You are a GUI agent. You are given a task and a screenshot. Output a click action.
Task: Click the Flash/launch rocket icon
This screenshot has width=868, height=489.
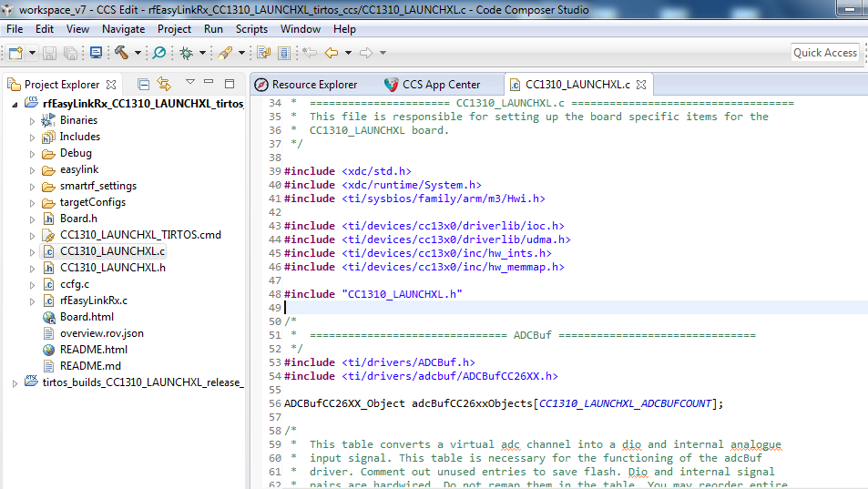tap(225, 53)
